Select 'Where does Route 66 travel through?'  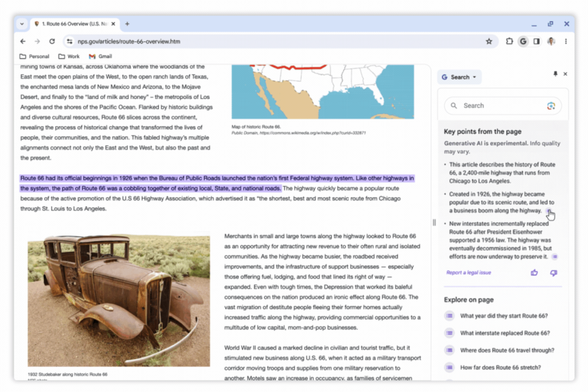click(x=507, y=351)
